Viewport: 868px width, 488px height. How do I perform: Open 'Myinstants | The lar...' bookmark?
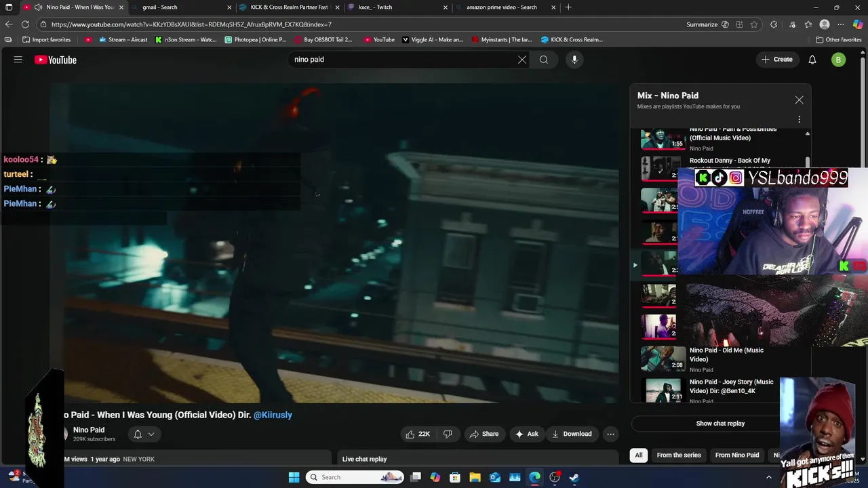[x=502, y=39]
